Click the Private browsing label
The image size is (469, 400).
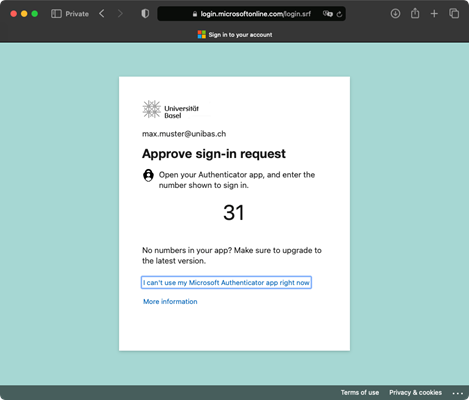point(77,14)
